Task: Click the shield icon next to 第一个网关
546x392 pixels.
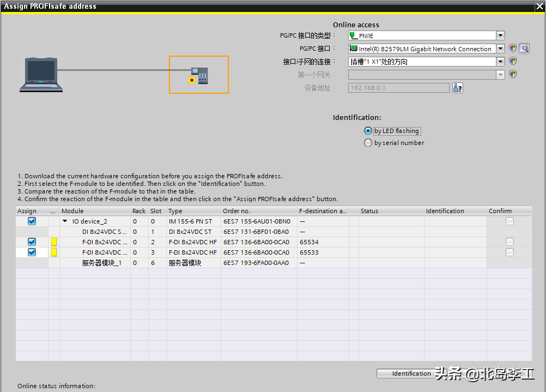Action: coord(513,74)
